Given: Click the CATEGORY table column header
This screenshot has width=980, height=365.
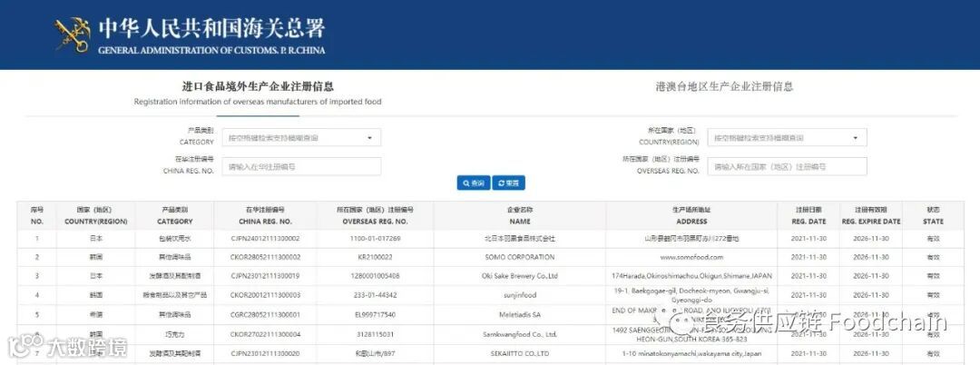Looking at the screenshot, I should click(x=174, y=215).
